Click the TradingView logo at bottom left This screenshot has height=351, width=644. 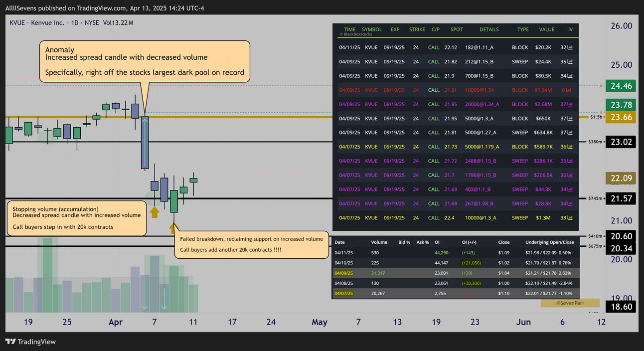coord(30,342)
